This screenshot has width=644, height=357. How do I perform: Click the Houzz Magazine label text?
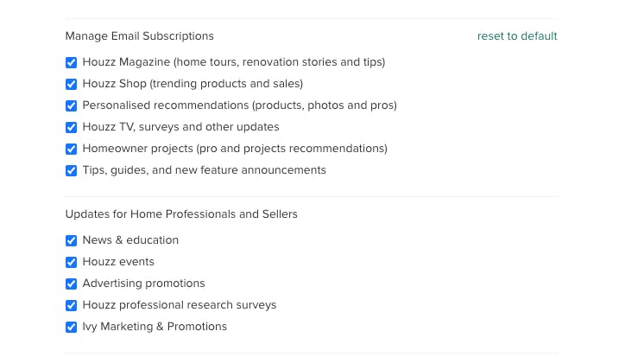coord(234,62)
